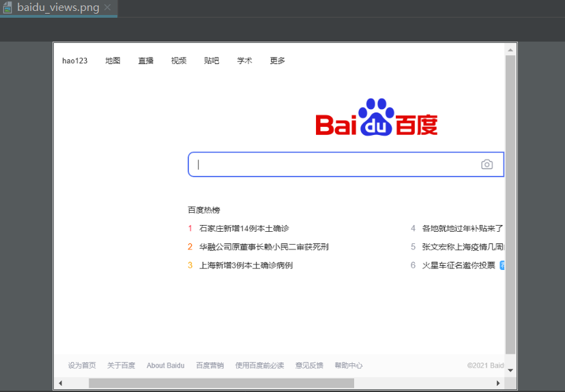Open hot item 火星车征名邀你投票

pos(459,265)
